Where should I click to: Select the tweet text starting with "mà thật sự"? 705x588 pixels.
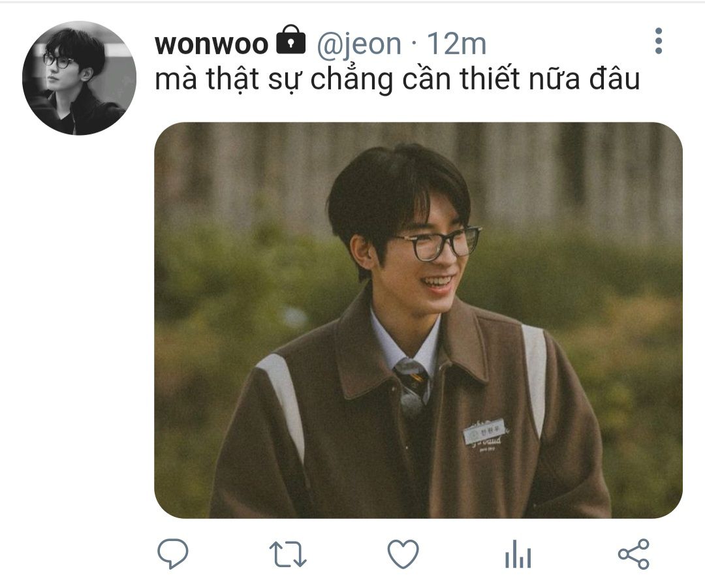point(397,80)
